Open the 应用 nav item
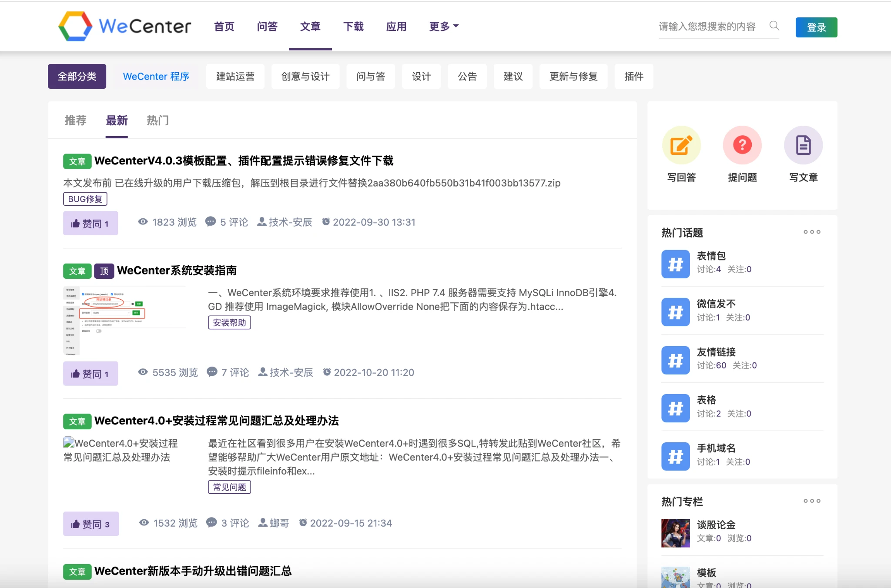The image size is (891, 588). click(x=396, y=27)
